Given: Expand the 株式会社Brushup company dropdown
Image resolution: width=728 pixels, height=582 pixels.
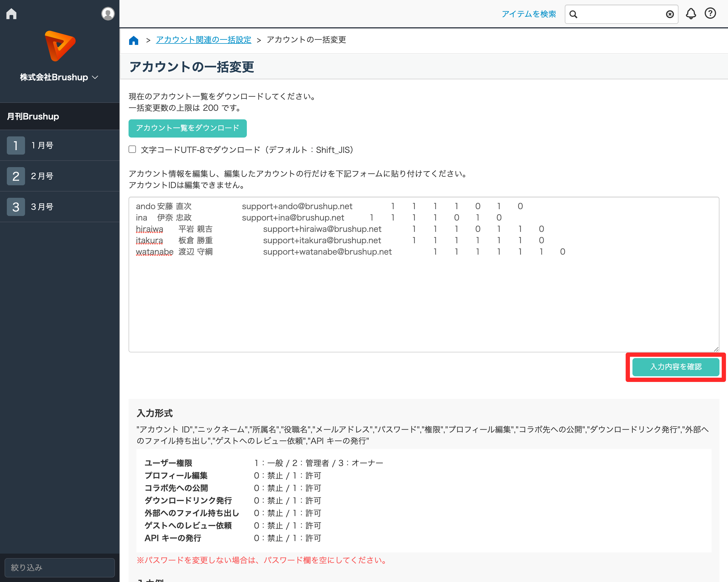Looking at the screenshot, I should pos(59,77).
